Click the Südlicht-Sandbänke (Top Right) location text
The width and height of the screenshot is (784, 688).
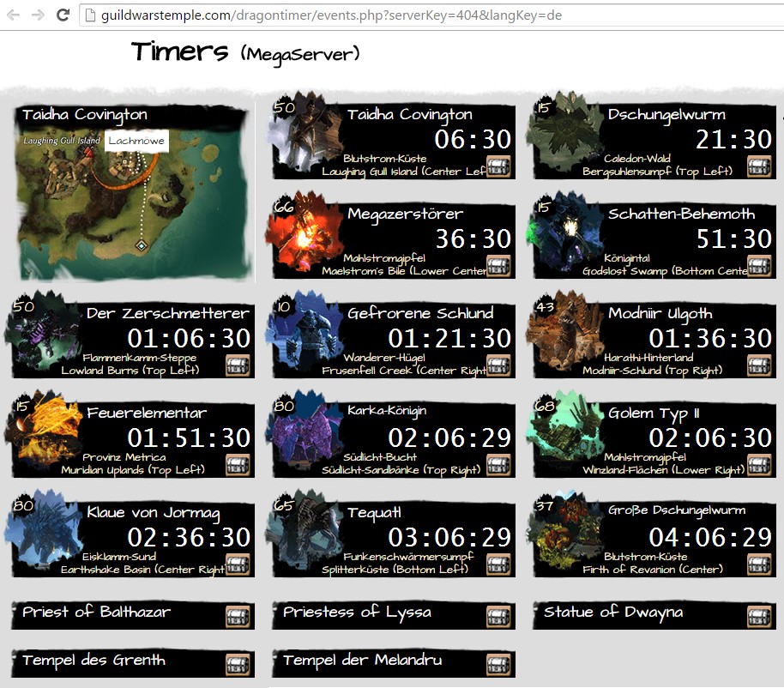(x=401, y=470)
